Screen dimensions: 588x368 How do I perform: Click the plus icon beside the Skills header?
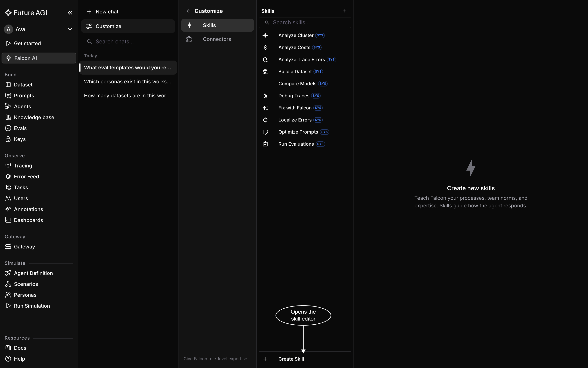click(344, 11)
